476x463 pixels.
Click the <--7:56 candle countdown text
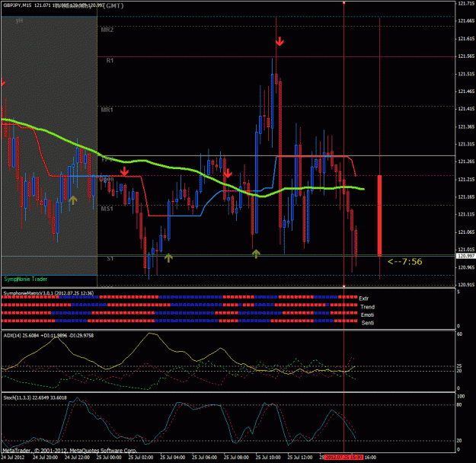pos(405,262)
